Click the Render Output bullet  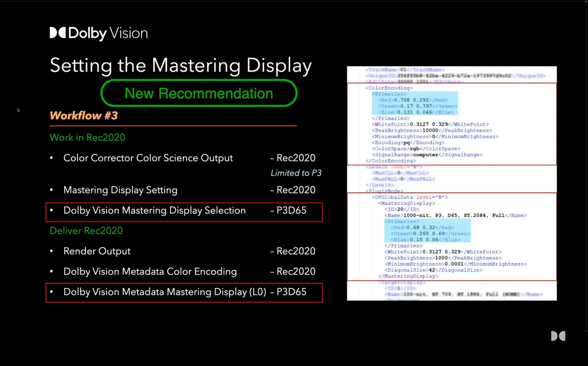tap(97, 251)
